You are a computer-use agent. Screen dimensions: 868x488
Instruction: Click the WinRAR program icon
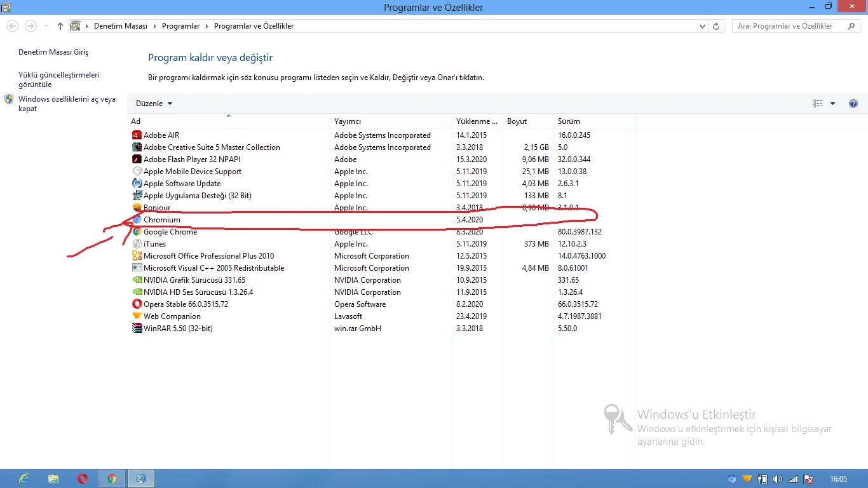tap(137, 329)
